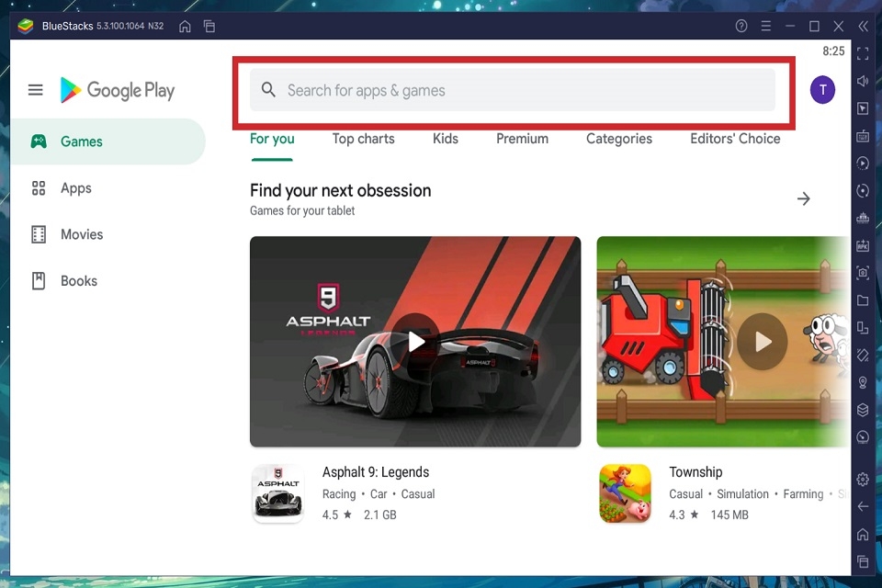Open the Google Play hamburger menu
The width and height of the screenshot is (882, 588).
tap(36, 90)
